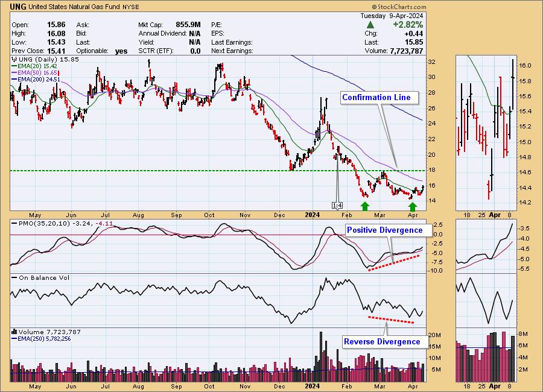Click the 1:4 split marker label
543x392 pixels.
coord(337,206)
